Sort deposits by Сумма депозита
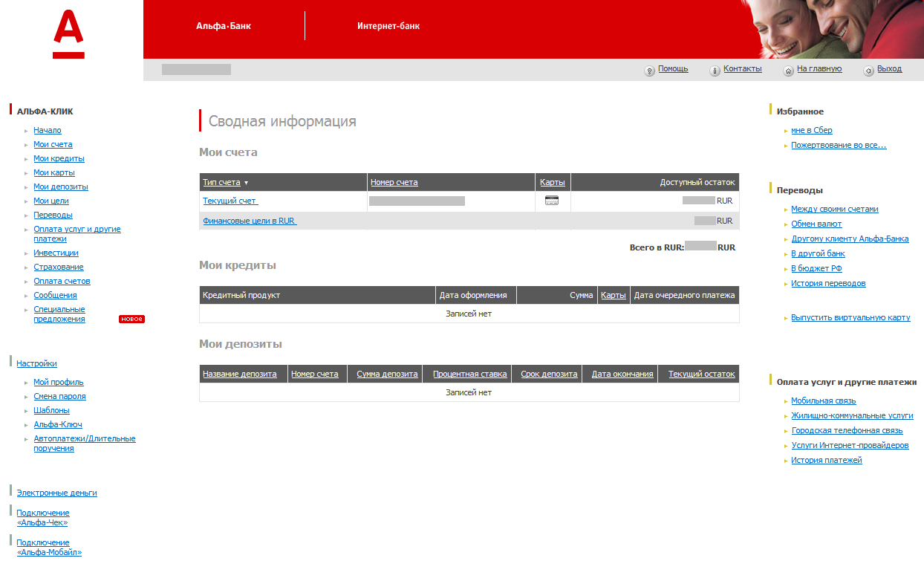 point(387,374)
